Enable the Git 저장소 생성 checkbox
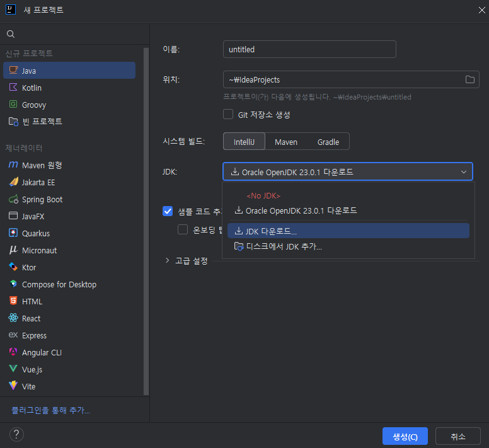This screenshot has width=489, height=448. 228,114
